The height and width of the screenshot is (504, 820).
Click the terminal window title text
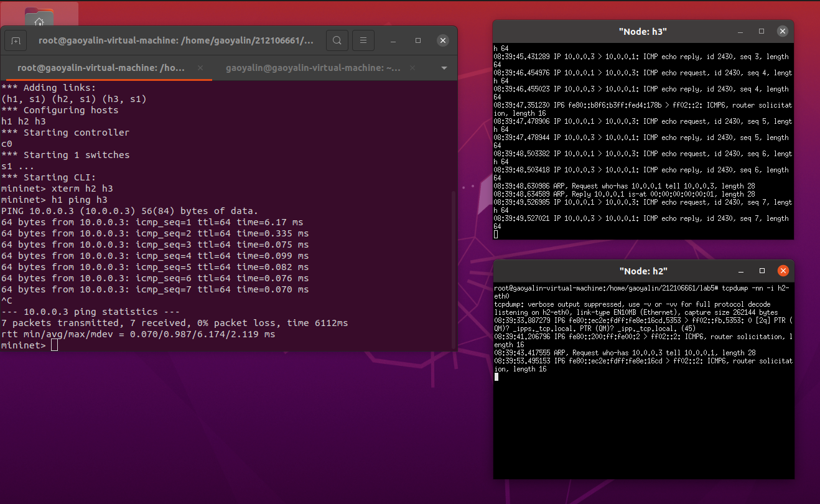point(177,41)
